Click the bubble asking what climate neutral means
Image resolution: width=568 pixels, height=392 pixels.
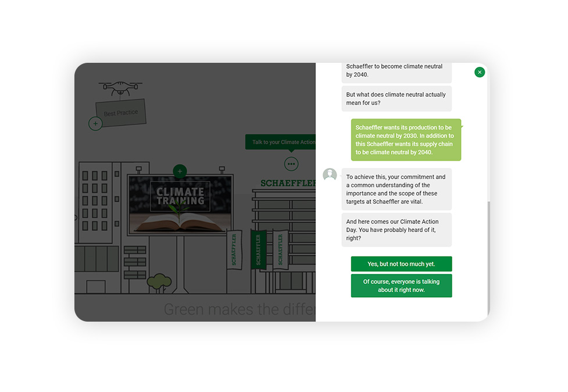pos(396,98)
